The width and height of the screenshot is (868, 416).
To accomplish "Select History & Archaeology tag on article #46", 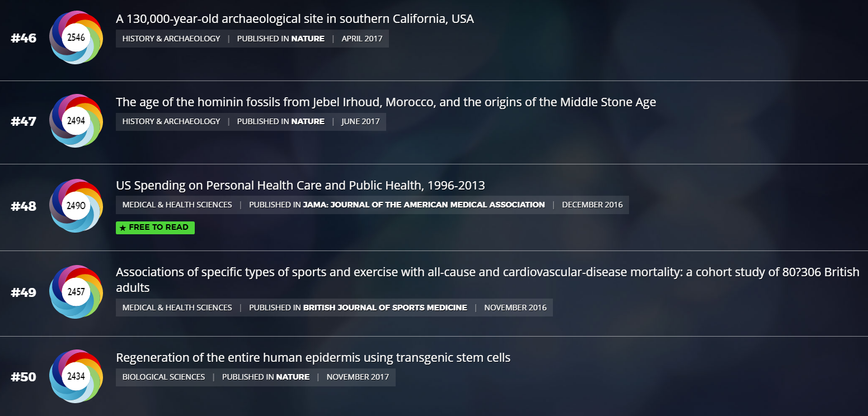I will pos(171,39).
